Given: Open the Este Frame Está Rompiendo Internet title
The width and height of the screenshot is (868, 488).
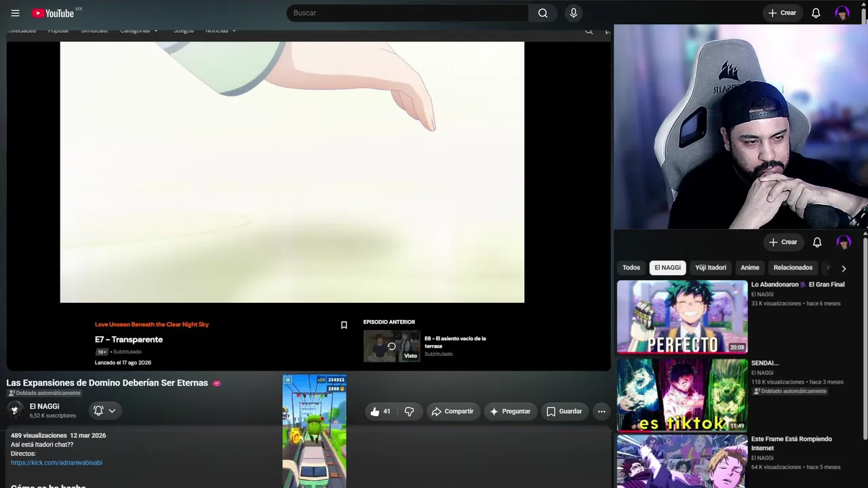Looking at the screenshot, I should point(791,443).
